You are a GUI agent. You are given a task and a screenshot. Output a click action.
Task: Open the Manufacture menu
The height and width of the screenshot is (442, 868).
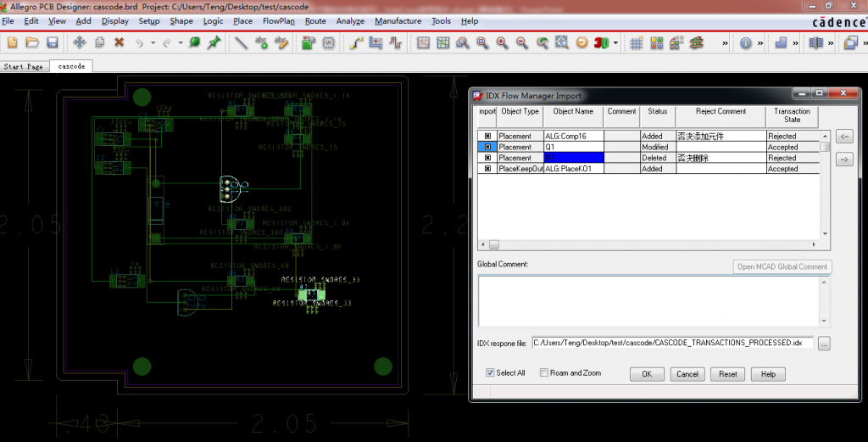[x=398, y=21]
